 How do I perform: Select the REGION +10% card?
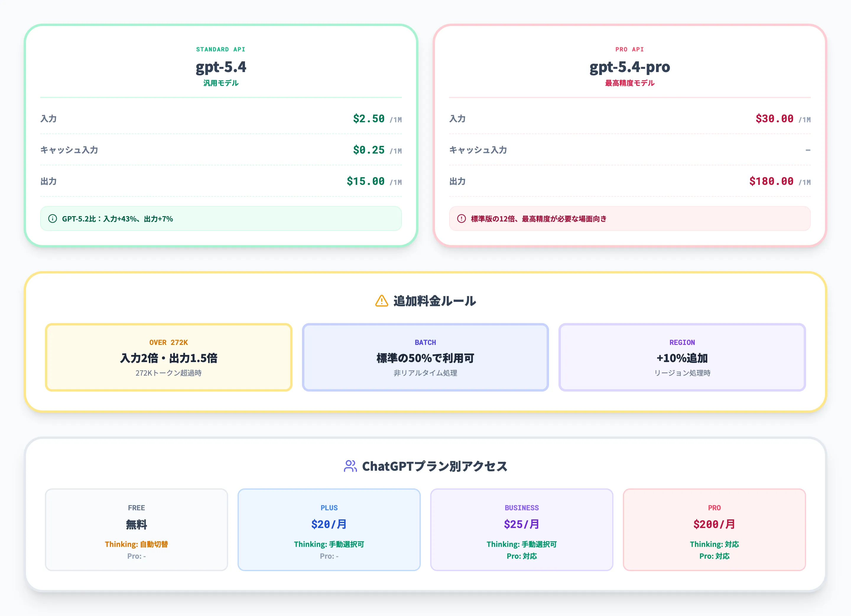682,356
